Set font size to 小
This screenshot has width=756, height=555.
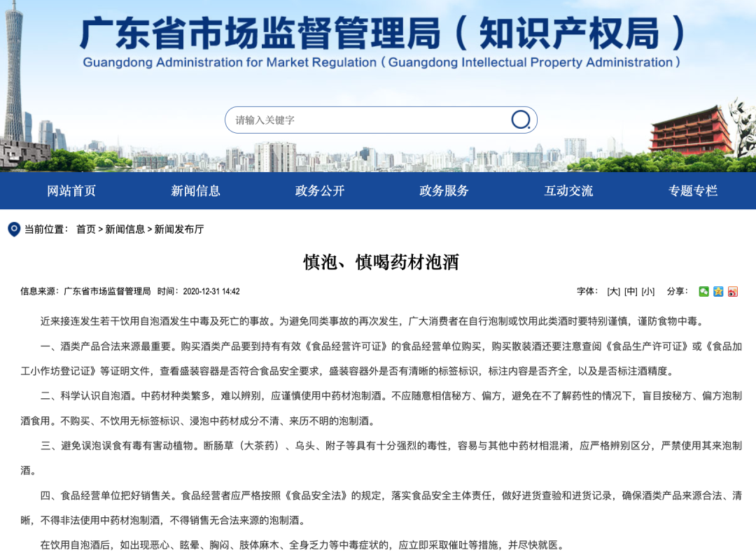click(x=648, y=291)
